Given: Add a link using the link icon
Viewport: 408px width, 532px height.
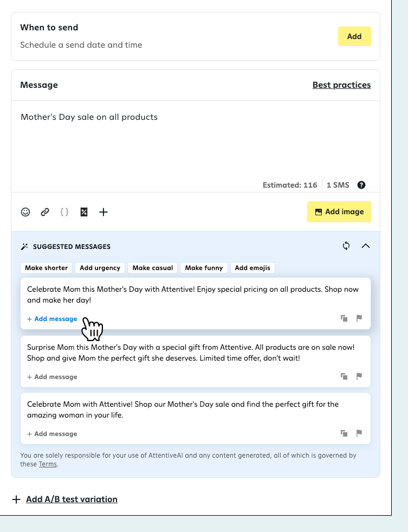Looking at the screenshot, I should 45,212.
